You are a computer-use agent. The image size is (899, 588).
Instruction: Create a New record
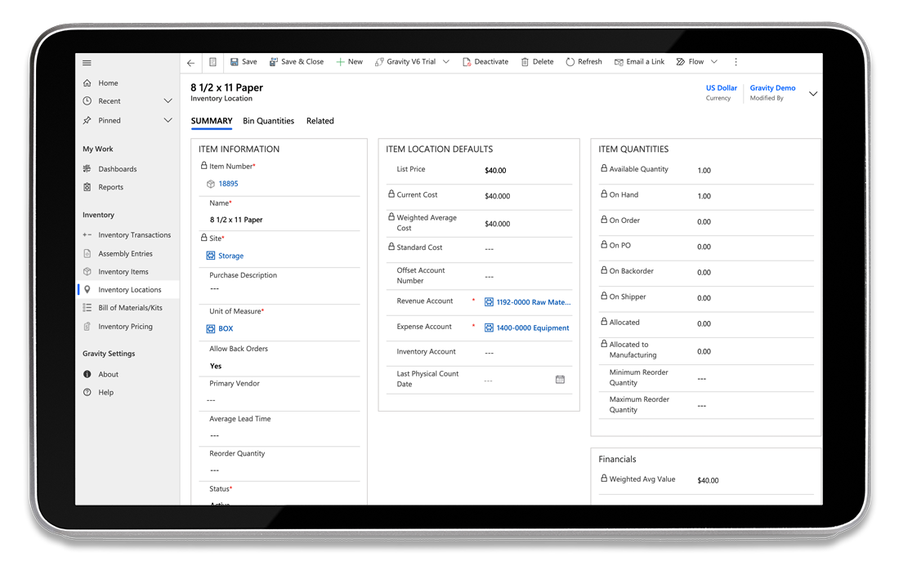349,62
